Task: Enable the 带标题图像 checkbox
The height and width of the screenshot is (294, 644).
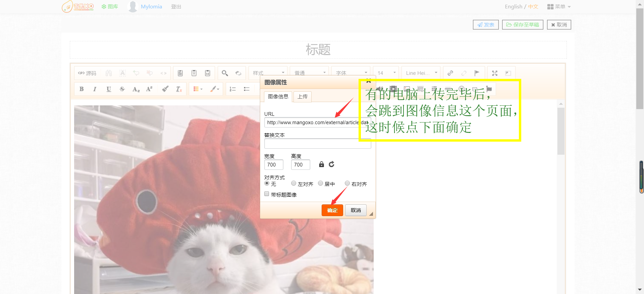Action: [267, 194]
